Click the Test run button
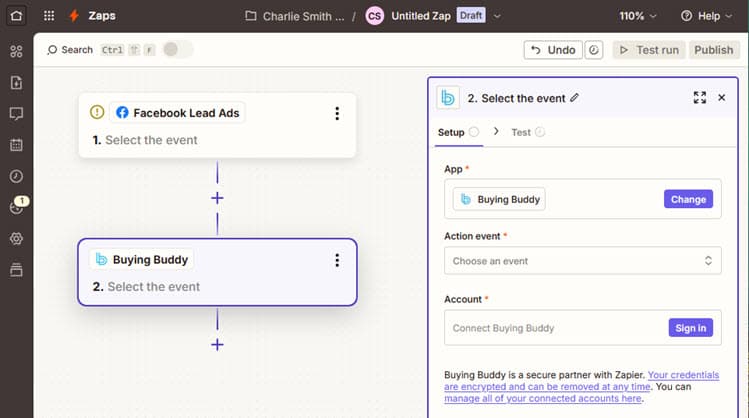Viewport: 749px width, 418px height. 649,50
